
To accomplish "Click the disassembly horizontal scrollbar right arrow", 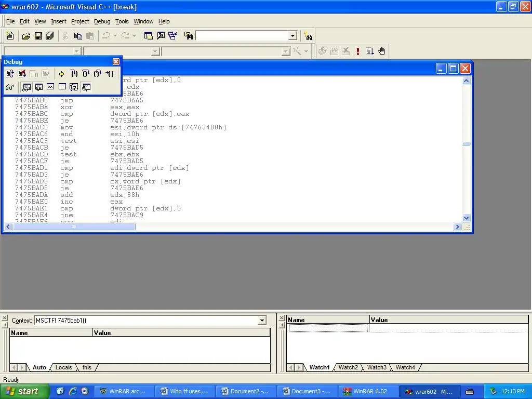I will [x=457, y=227].
